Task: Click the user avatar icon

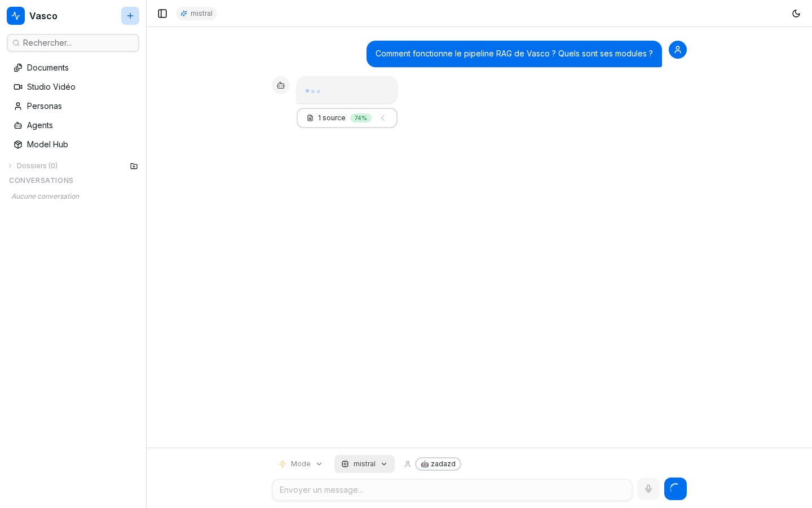Action: coord(678,50)
